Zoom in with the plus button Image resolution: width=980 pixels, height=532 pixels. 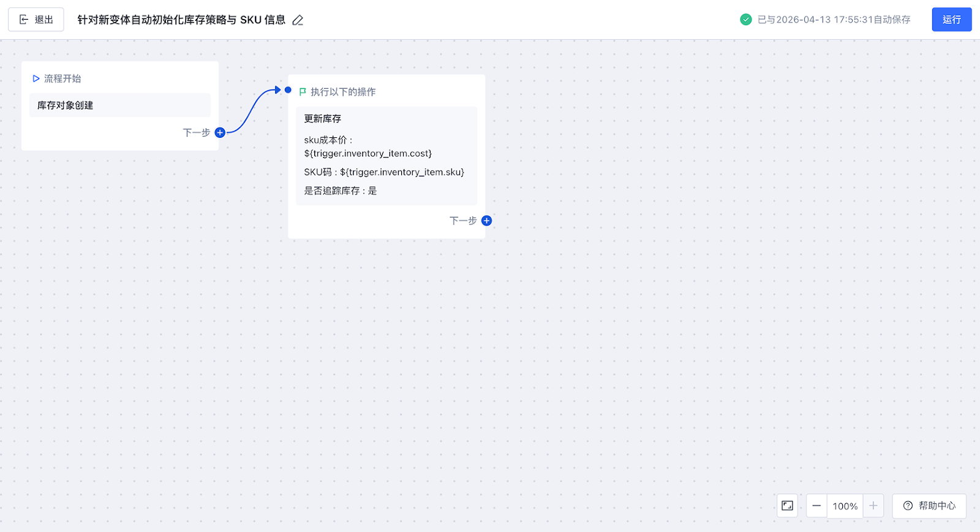[873, 506]
